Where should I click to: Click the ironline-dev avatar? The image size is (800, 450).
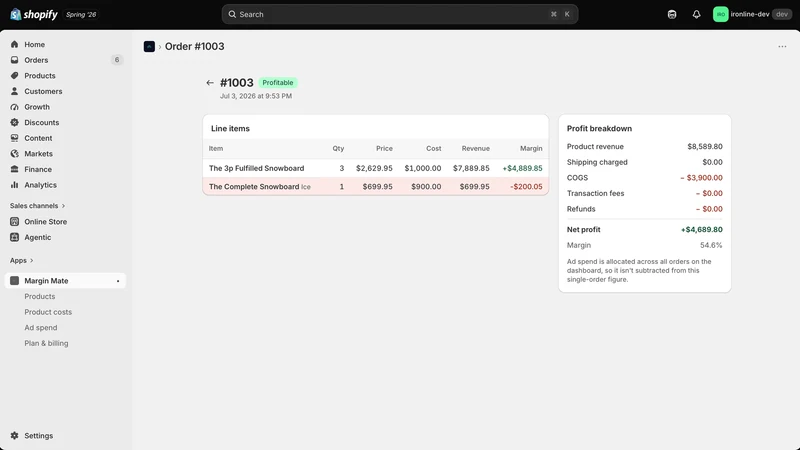click(720, 14)
